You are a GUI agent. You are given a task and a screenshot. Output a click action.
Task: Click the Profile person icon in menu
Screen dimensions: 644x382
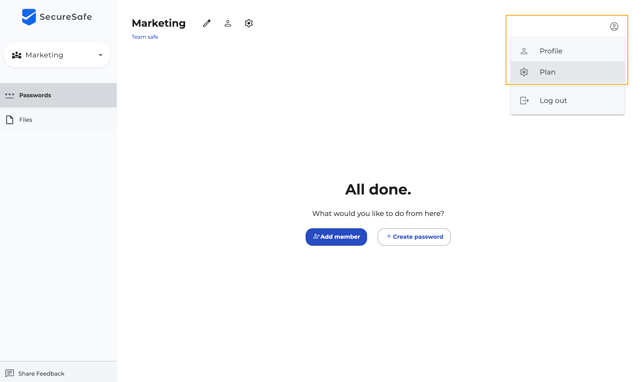pyautogui.click(x=524, y=51)
